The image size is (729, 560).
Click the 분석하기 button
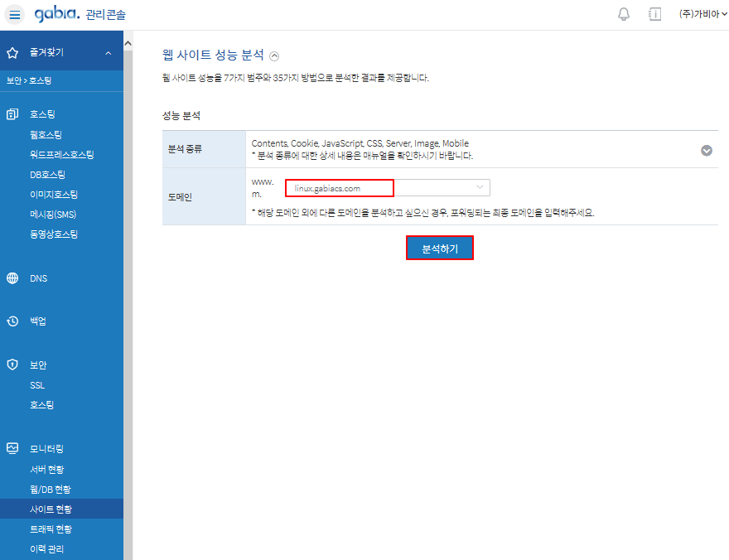[440, 249]
